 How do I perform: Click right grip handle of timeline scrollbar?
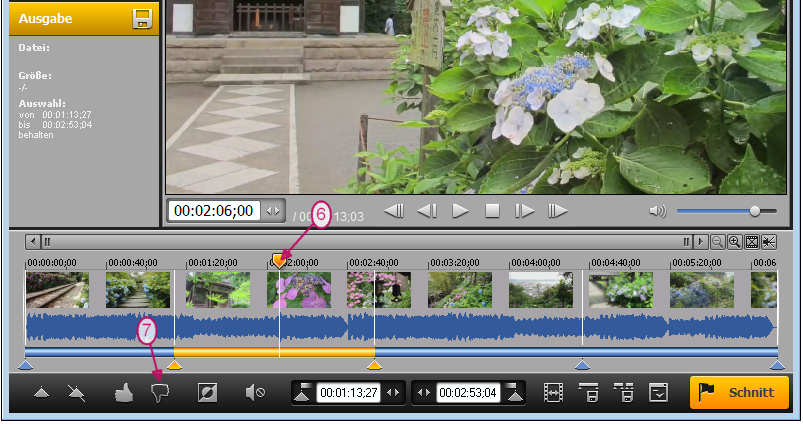(x=686, y=242)
